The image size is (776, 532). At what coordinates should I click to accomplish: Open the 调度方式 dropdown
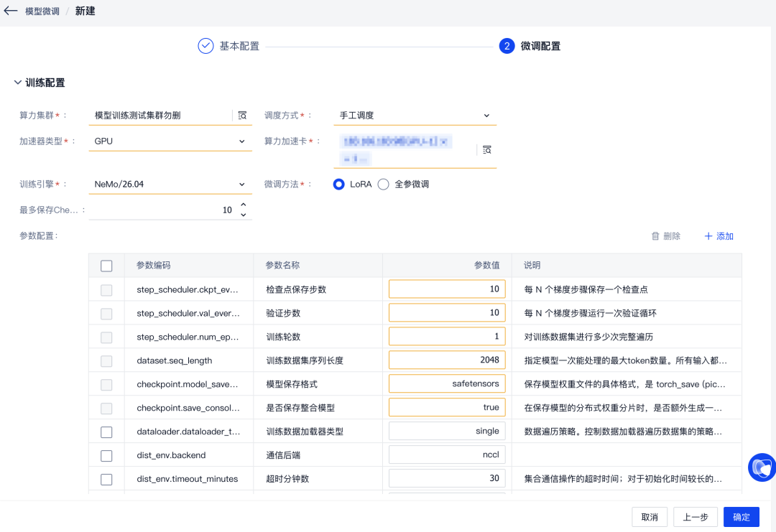click(415, 115)
